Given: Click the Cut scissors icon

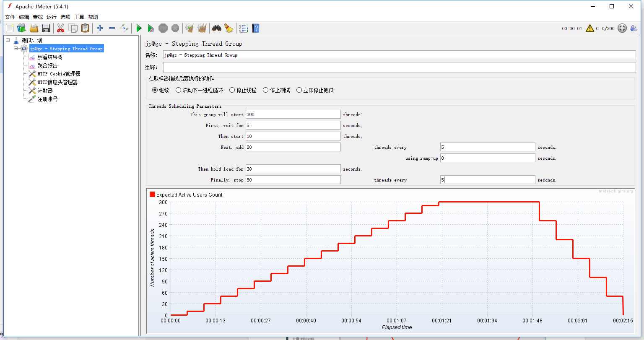Looking at the screenshot, I should [60, 28].
